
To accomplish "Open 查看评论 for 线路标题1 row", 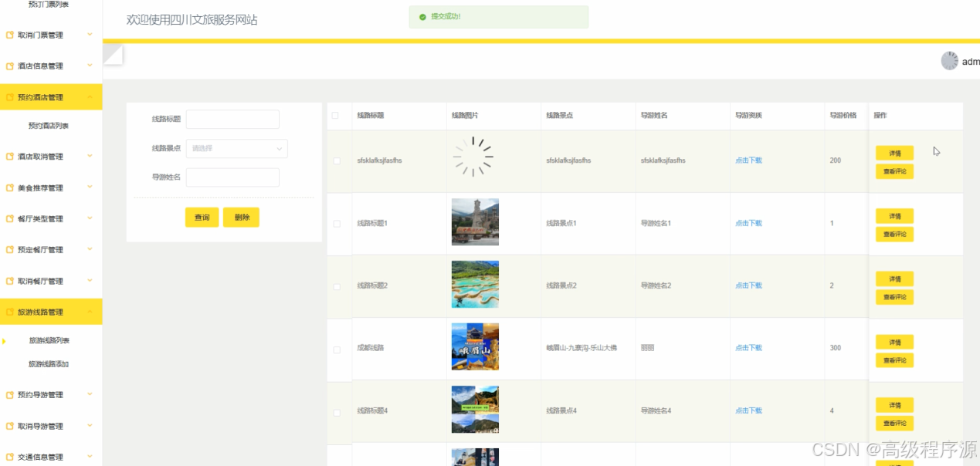I will point(895,235).
